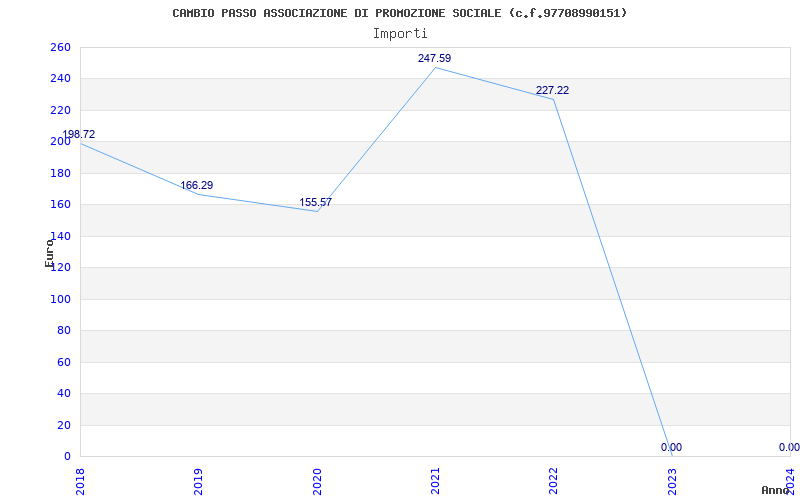Click the Anno x-axis title

774,490
